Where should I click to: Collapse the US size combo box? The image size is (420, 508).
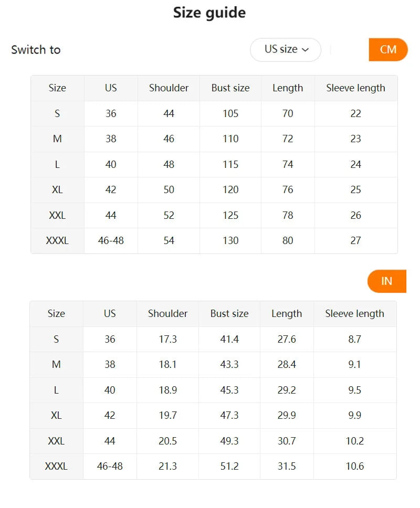285,49
